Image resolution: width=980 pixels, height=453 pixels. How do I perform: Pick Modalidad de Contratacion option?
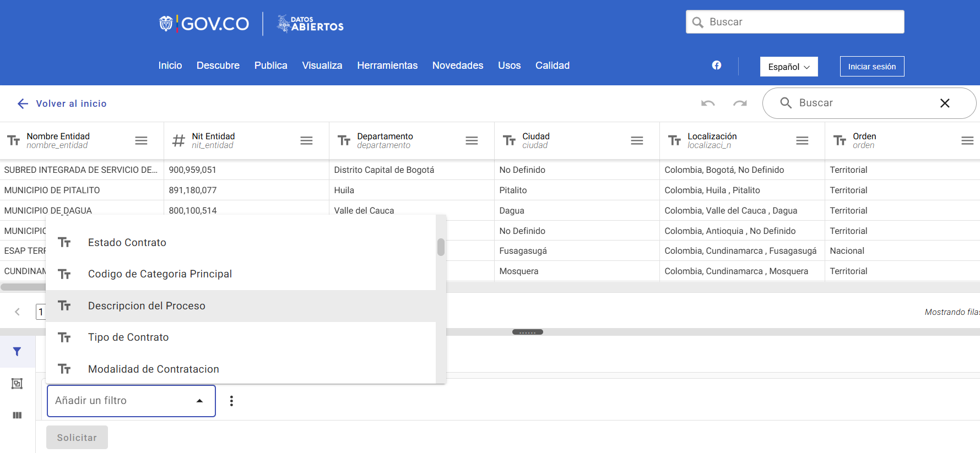[241, 369]
